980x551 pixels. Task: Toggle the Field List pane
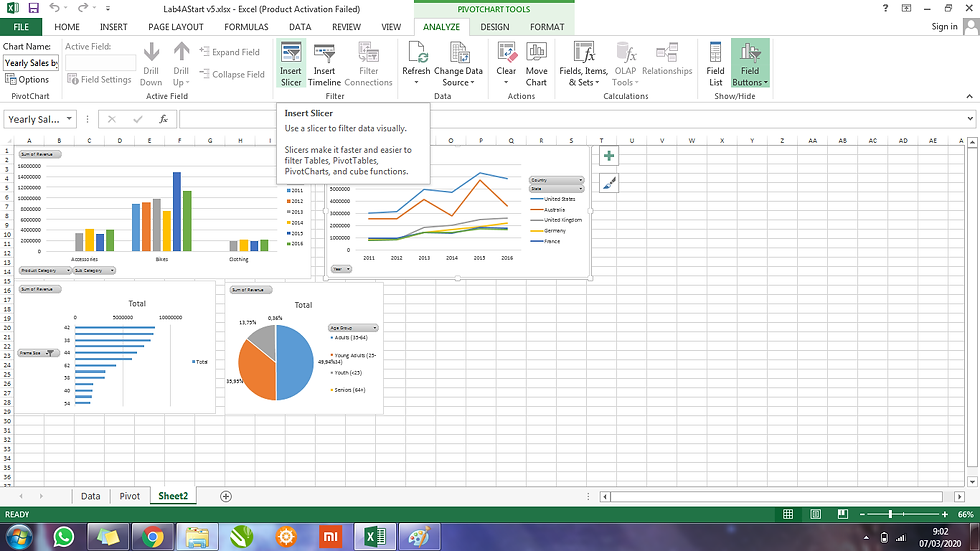716,64
